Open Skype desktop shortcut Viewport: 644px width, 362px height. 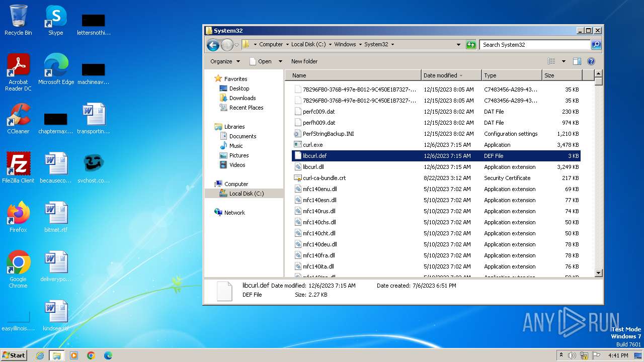55,20
